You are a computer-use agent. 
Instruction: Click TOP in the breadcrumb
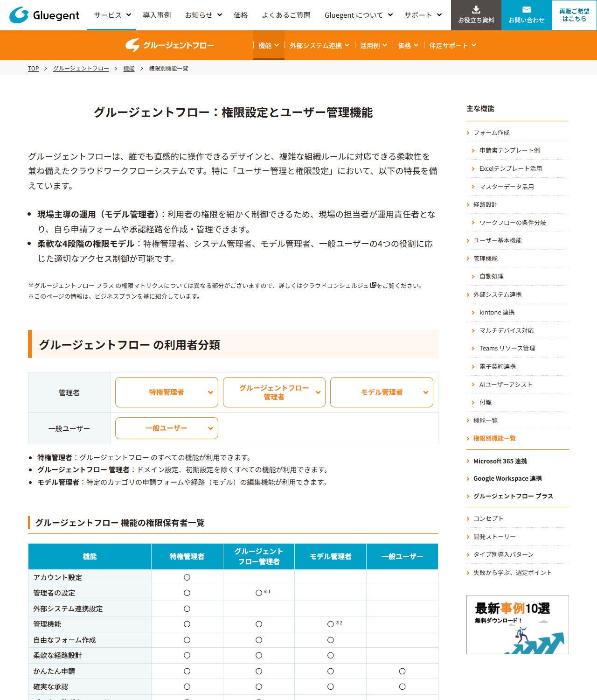tap(34, 68)
